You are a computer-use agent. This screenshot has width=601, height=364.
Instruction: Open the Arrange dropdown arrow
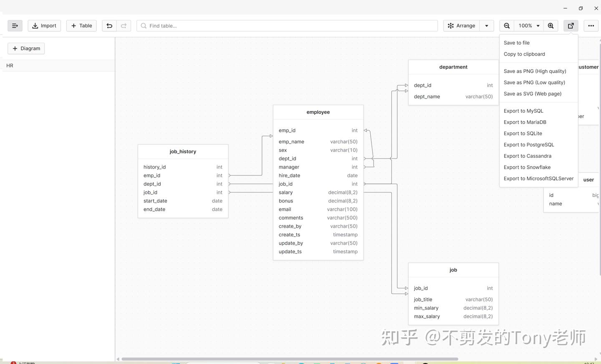pos(486,25)
